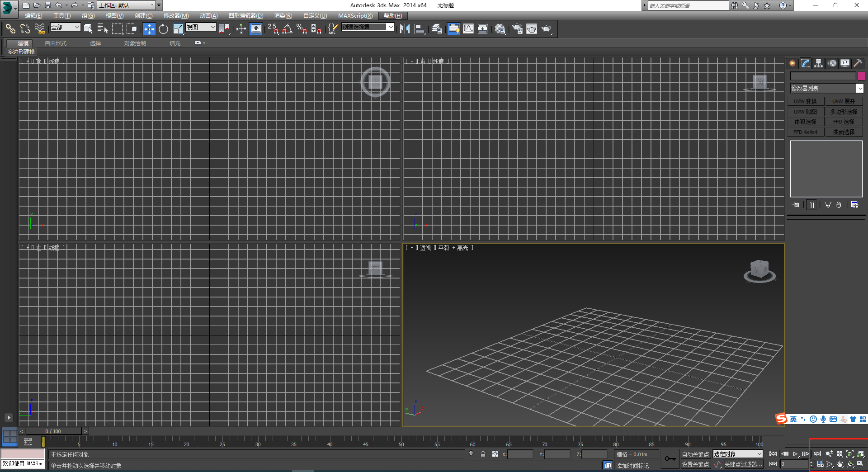This screenshot has height=472, width=868.
Task: Toggle Auto Key mode button
Action: (695, 454)
